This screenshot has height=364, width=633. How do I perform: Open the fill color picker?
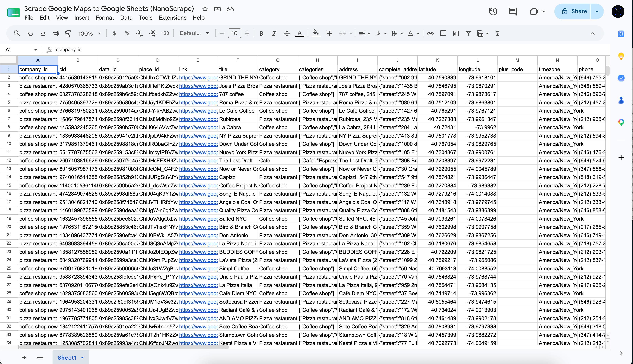(316, 33)
